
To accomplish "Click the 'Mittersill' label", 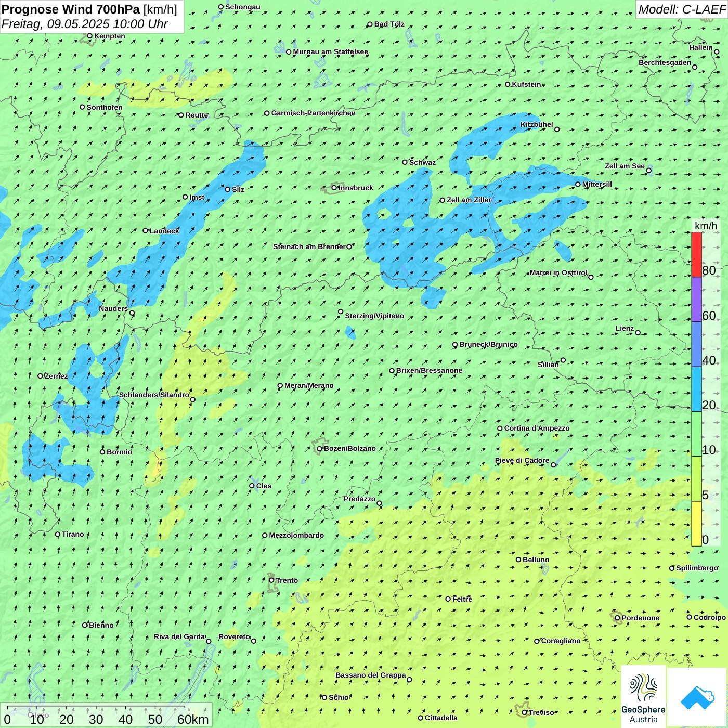I will pos(597,184).
